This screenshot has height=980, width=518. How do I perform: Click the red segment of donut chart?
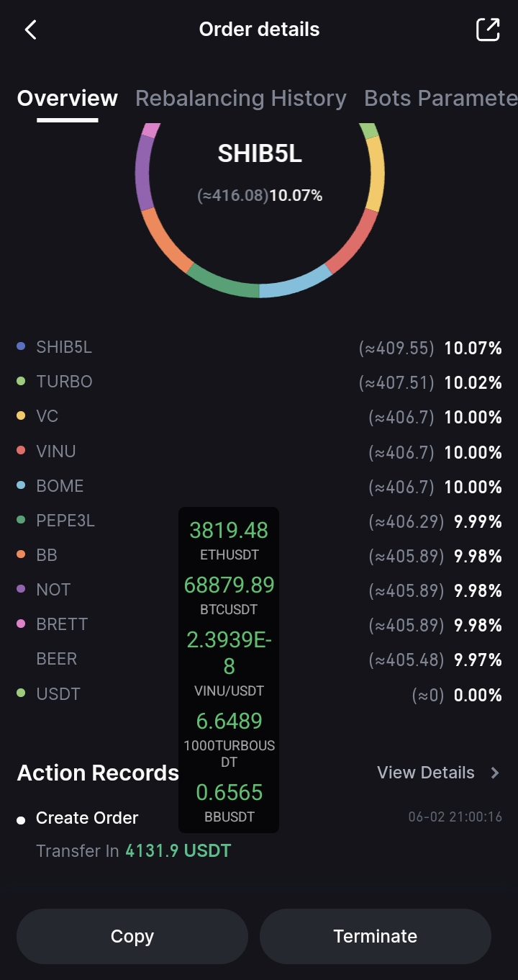coord(355,241)
